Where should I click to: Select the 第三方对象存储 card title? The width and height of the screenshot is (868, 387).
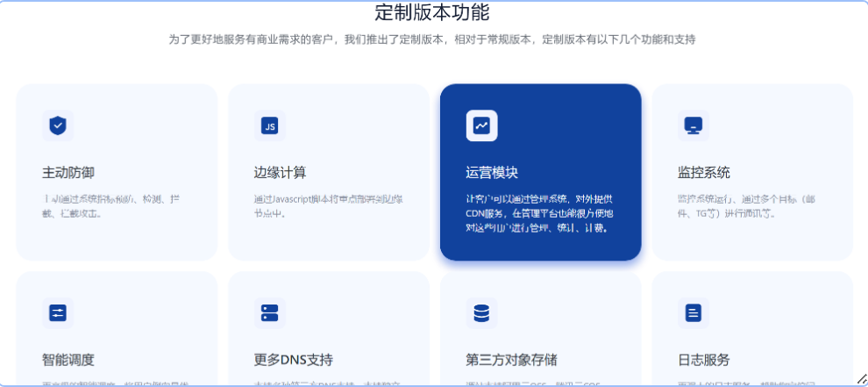511,360
